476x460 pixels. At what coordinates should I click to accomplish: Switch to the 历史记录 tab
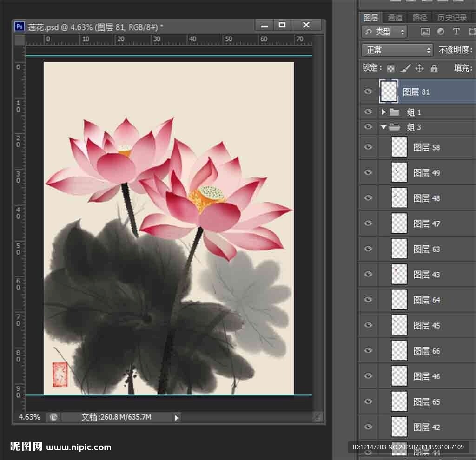452,18
